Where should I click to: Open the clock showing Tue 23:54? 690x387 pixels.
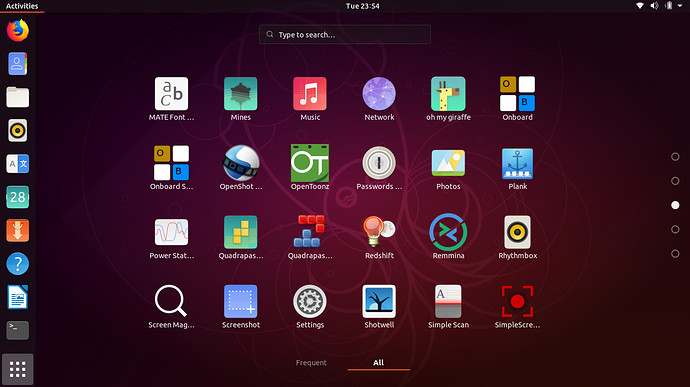(362, 6)
